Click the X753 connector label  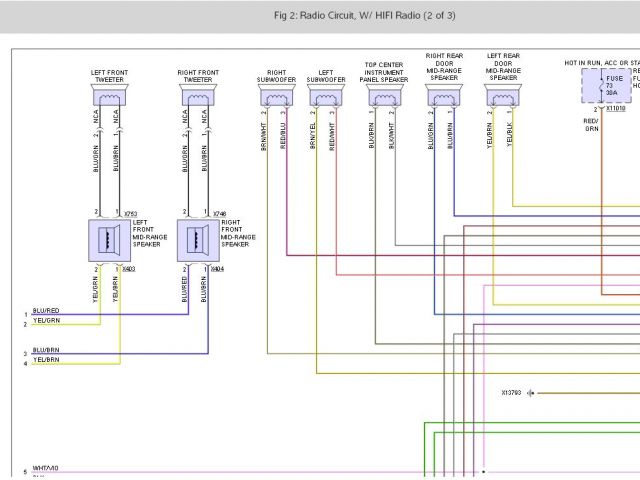click(131, 214)
